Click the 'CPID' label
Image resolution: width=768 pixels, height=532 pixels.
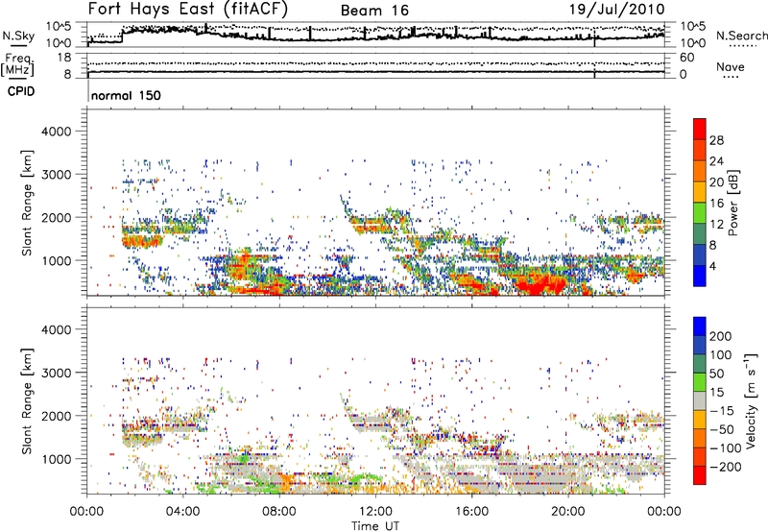21,91
